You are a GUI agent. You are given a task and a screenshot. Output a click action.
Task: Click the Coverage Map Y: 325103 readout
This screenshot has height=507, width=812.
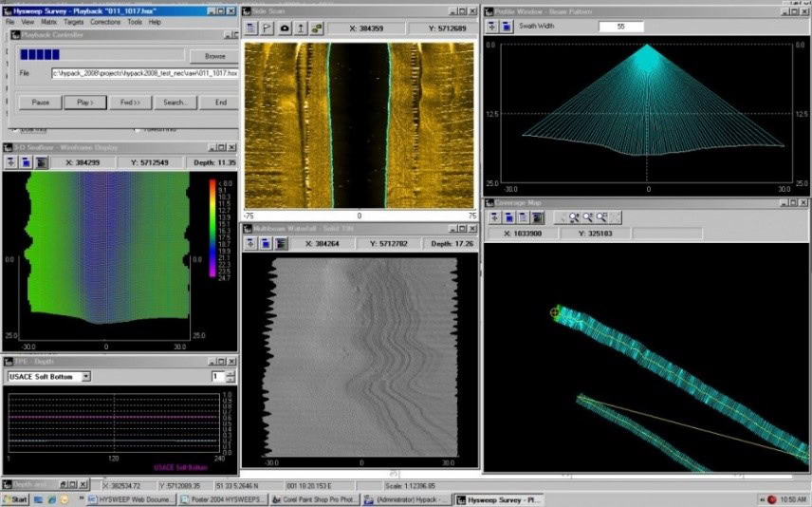pos(595,234)
